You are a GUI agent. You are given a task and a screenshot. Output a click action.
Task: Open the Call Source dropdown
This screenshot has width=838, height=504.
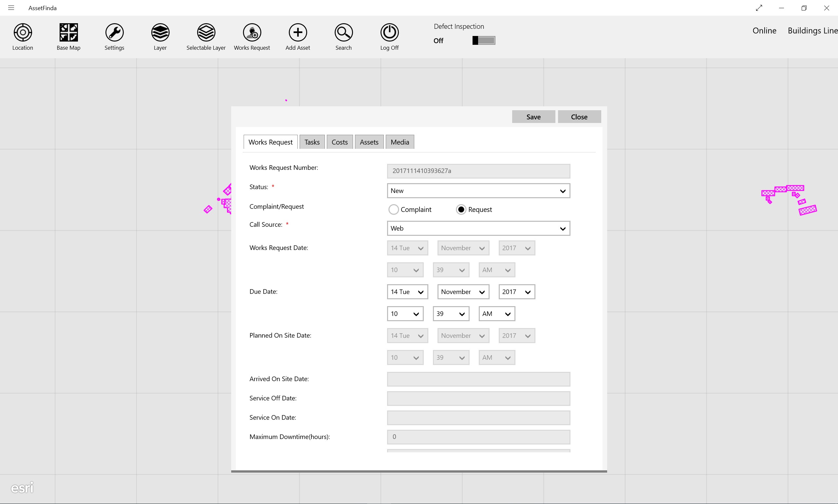pyautogui.click(x=478, y=228)
